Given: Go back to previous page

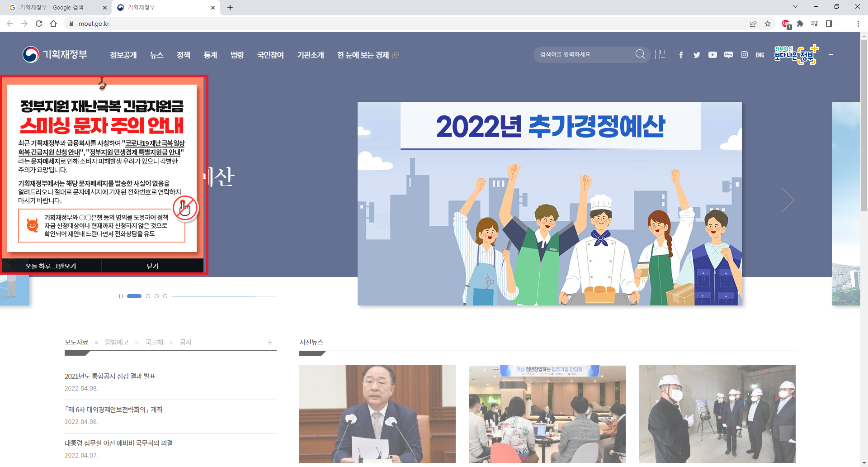Looking at the screenshot, I should [x=10, y=24].
